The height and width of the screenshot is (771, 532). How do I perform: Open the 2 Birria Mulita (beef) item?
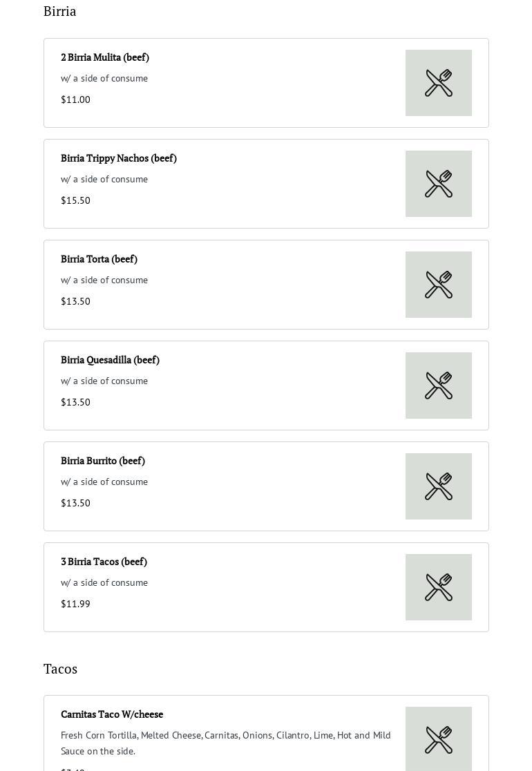click(x=105, y=57)
